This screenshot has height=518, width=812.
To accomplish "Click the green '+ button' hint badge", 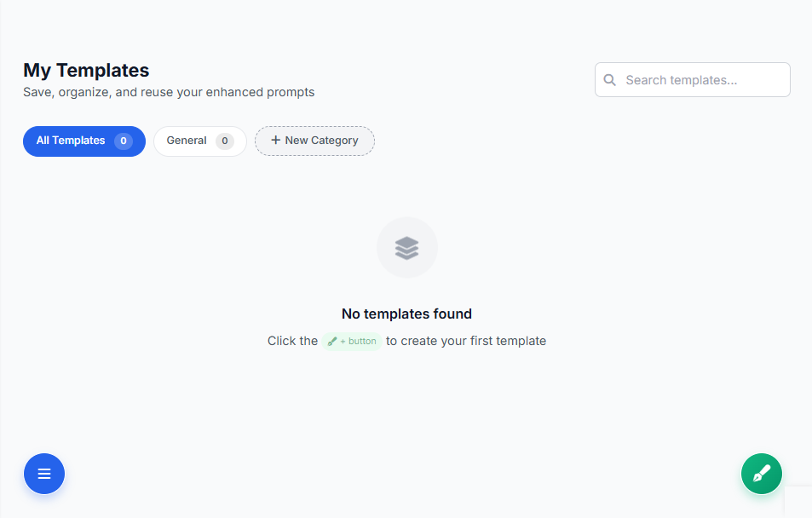I will (x=352, y=341).
